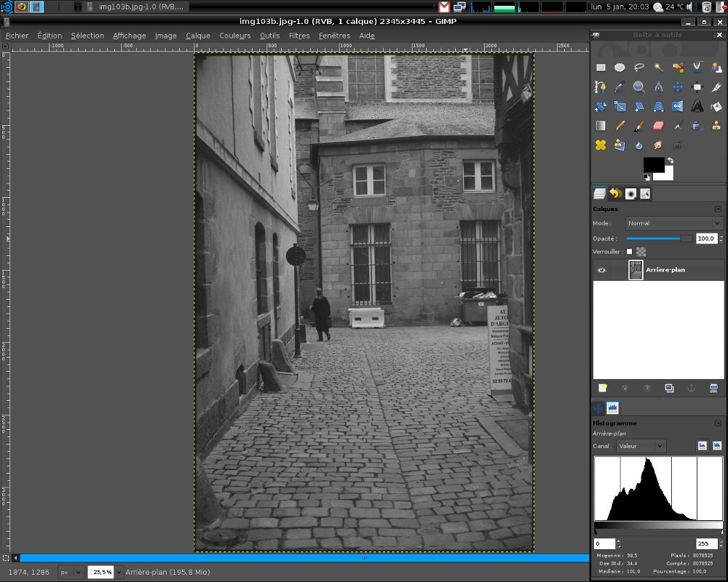Select the Paths tool

click(601, 87)
